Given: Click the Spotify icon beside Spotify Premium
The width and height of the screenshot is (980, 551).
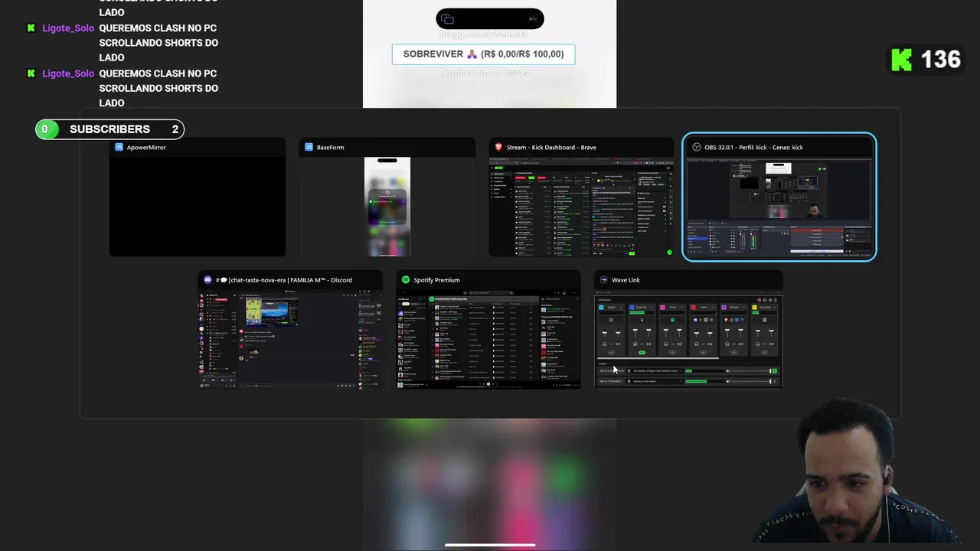Looking at the screenshot, I should 406,280.
